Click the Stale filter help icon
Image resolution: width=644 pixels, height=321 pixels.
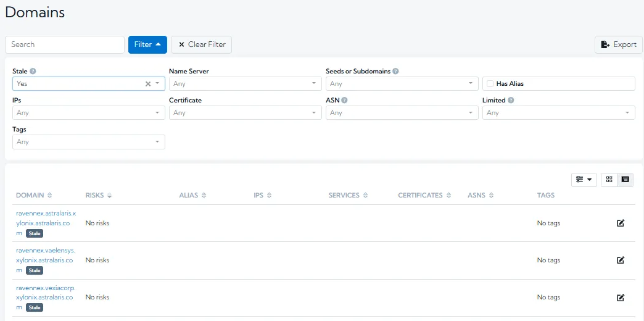tap(33, 71)
